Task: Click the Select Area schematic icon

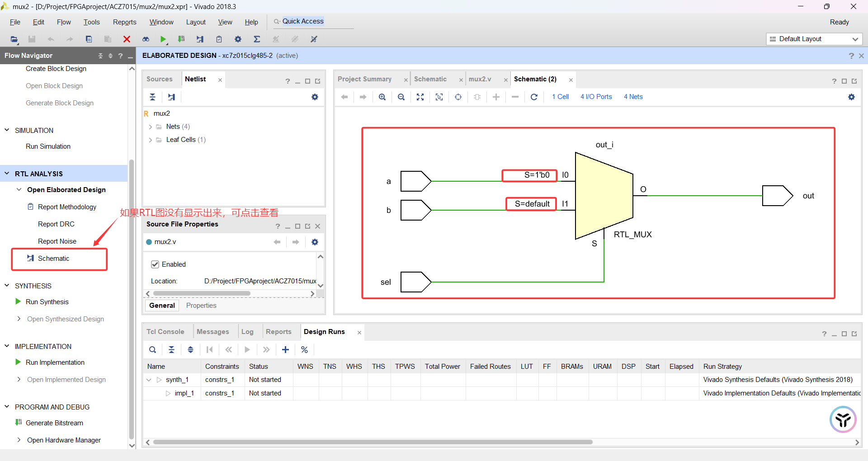Action: click(439, 97)
